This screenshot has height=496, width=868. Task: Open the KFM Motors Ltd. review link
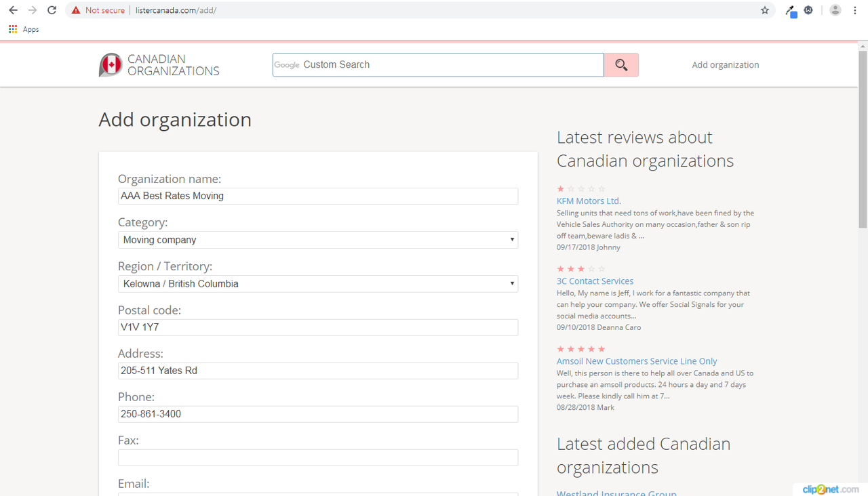(589, 201)
